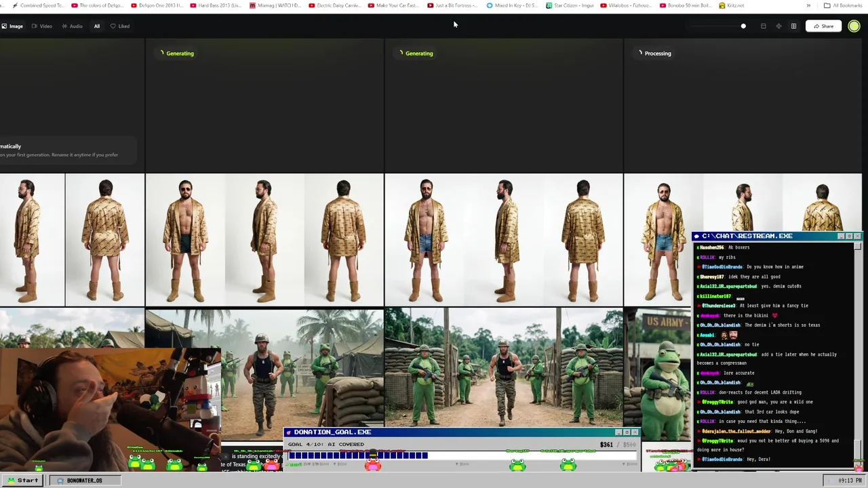Image resolution: width=868 pixels, height=488 pixels.
Task: Open Mixed In Key bookmark
Action: (x=512, y=5)
